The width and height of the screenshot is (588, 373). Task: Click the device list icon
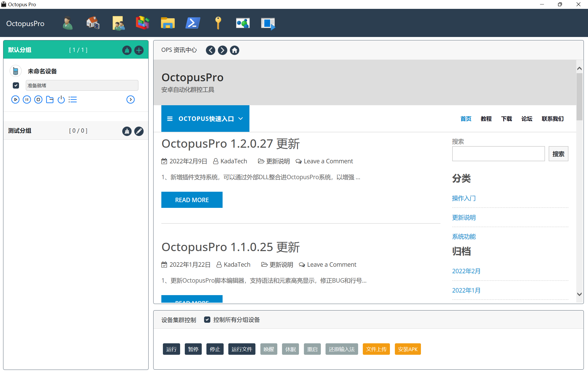pyautogui.click(x=73, y=100)
